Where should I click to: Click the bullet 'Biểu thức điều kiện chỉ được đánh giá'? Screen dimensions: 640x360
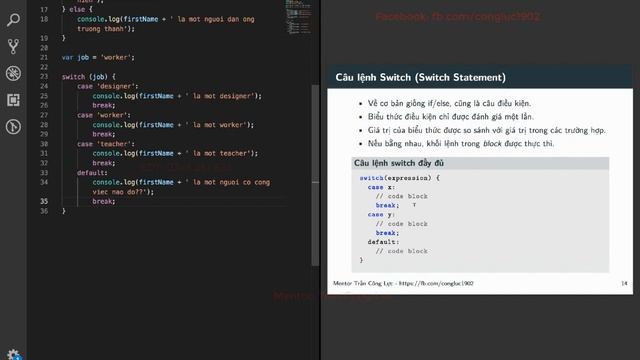[x=451, y=117]
